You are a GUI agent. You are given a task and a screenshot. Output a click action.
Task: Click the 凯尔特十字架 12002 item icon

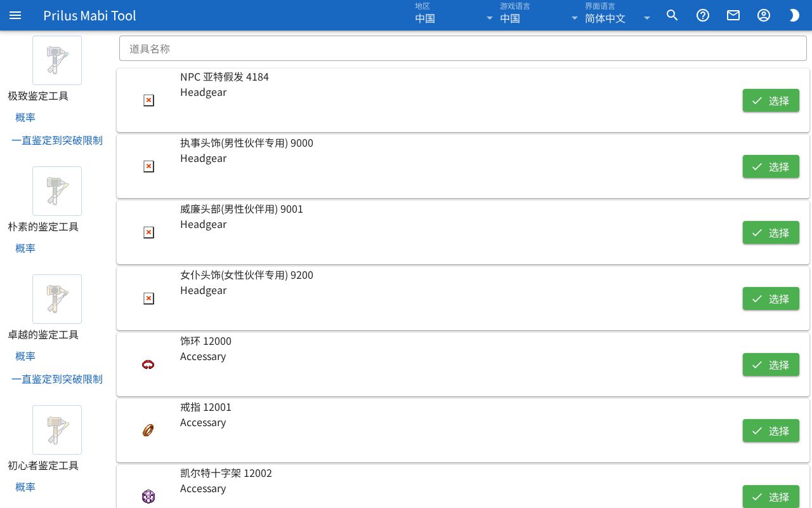coord(148,497)
